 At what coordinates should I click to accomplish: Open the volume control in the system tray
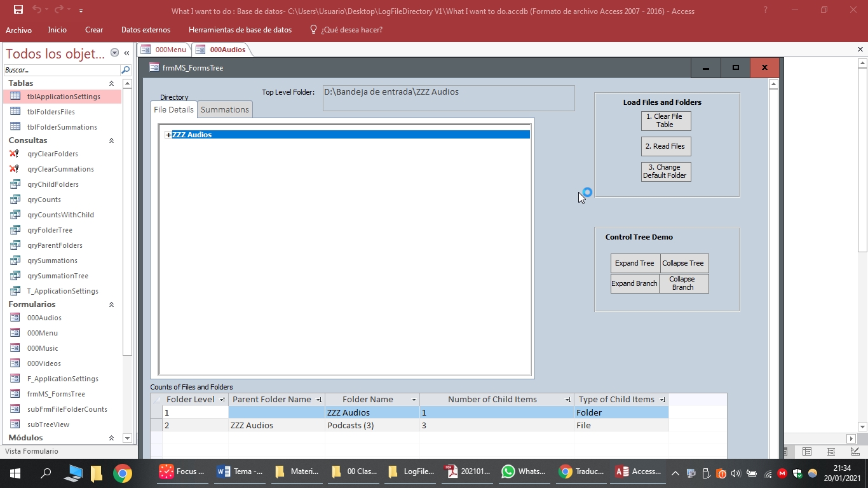click(736, 473)
